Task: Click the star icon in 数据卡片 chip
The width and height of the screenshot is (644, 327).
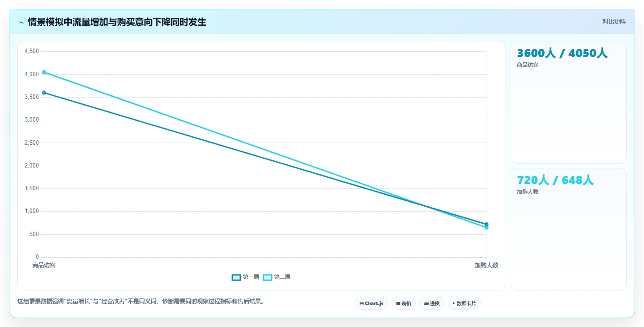Action: [454, 303]
